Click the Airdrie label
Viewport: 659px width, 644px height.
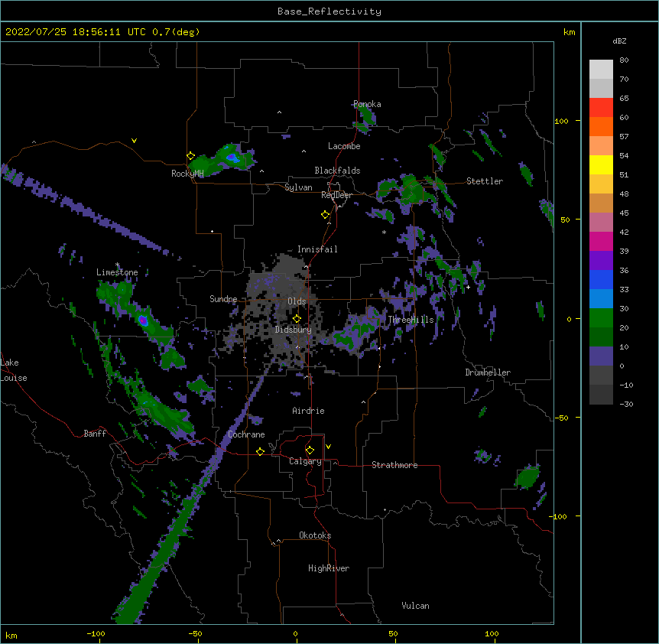click(309, 411)
